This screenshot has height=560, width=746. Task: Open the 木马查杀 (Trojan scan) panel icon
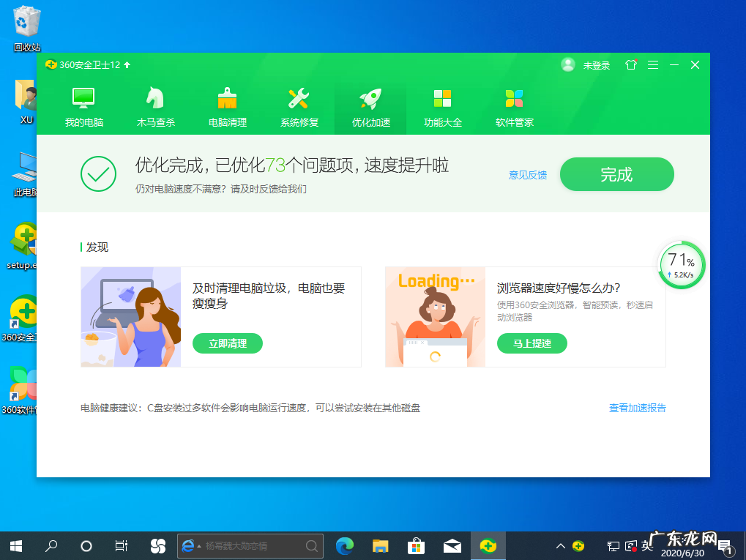click(153, 103)
